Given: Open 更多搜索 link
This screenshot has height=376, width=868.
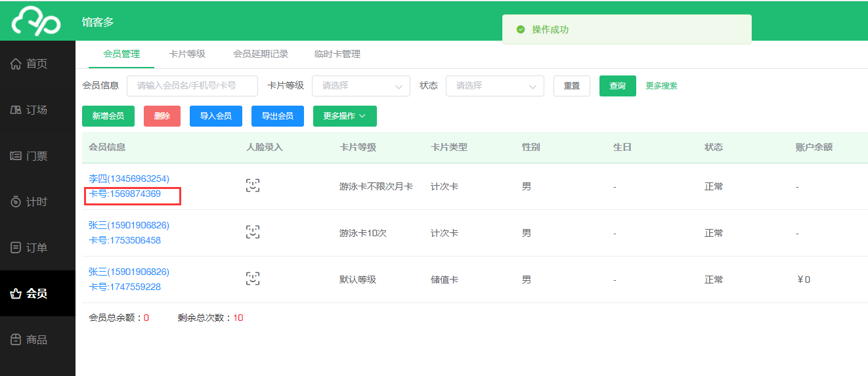Looking at the screenshot, I should coord(661,86).
